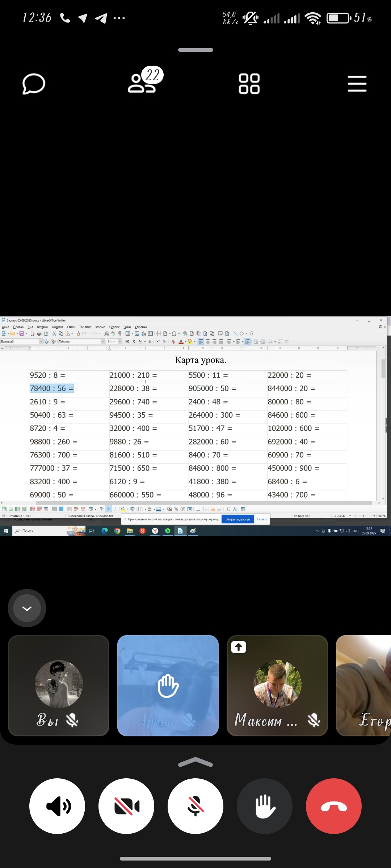Click the Закрыть доступ button
The image size is (391, 868).
coord(238,519)
